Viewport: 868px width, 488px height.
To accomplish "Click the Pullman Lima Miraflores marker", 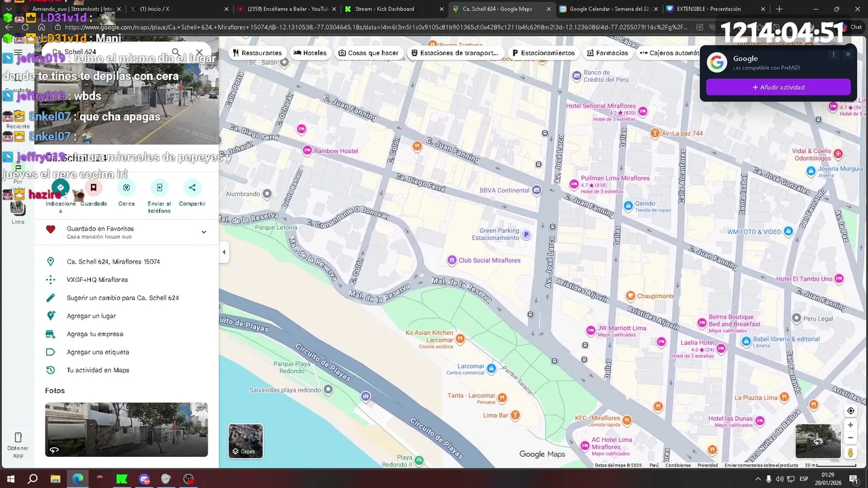I will (574, 184).
